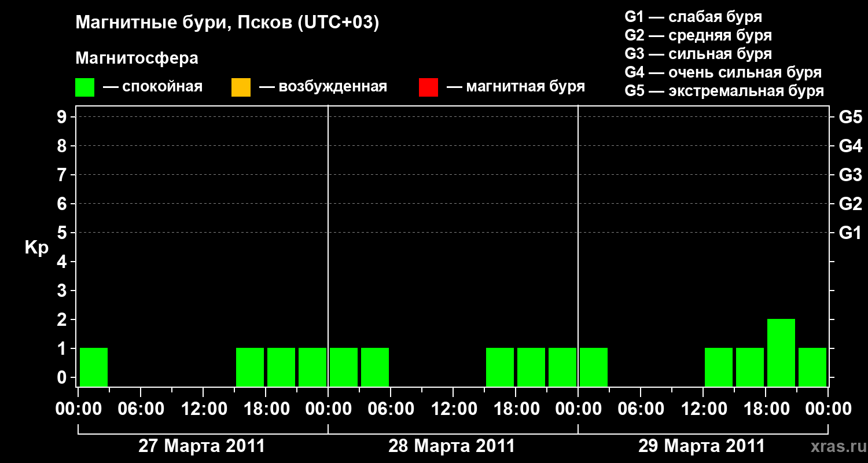The height and width of the screenshot is (463, 868).
Task: Click the tallest bar with Kp 2
Action: tap(781, 352)
